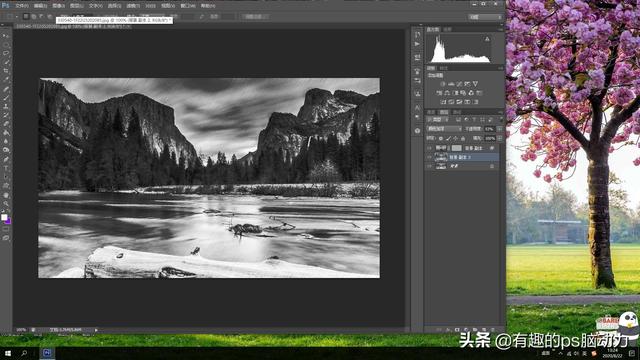This screenshot has width=640, height=360.
Task: Add an Invert adjustment layer
Action: pyautogui.click(x=443, y=102)
